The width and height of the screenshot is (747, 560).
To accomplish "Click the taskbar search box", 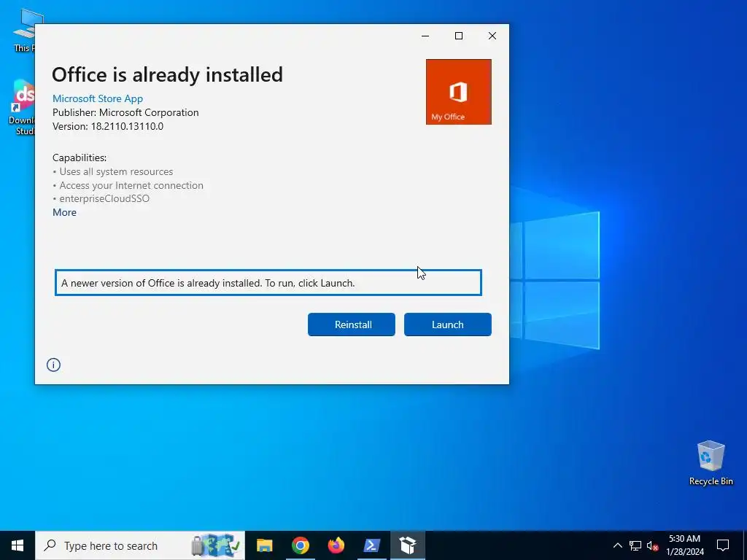I will [140, 545].
